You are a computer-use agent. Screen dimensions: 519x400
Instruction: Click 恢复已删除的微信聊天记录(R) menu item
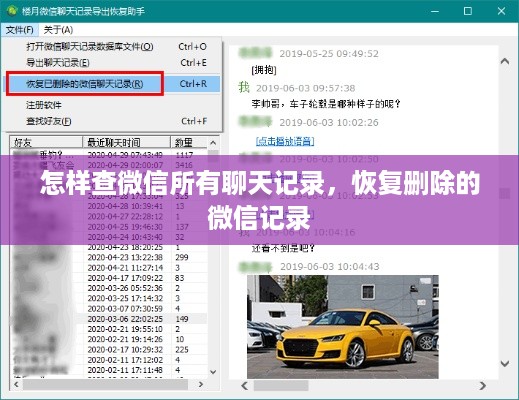point(113,84)
